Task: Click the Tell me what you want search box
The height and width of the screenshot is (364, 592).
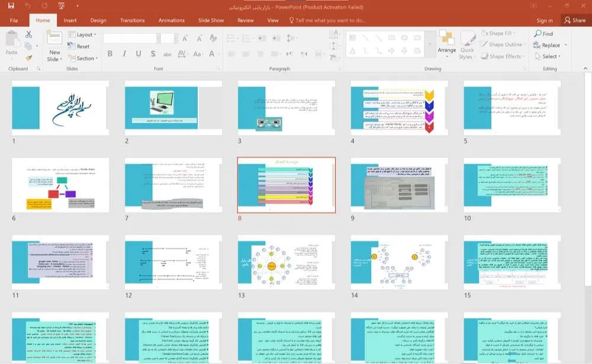Action: pos(327,20)
